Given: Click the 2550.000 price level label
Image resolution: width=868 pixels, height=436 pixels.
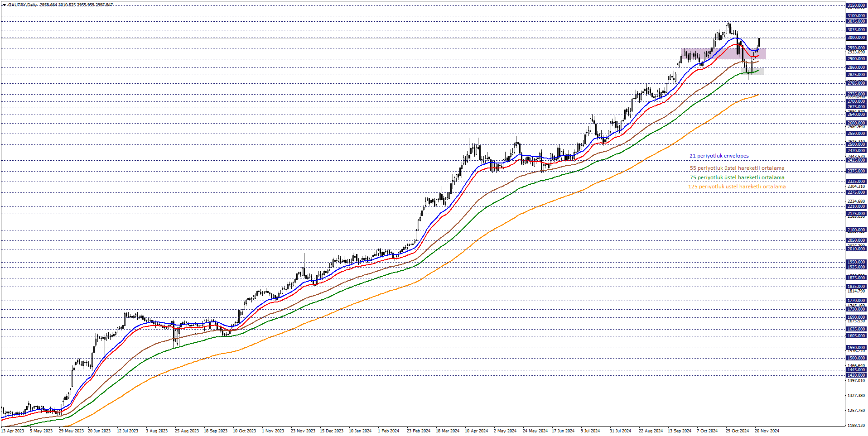Looking at the screenshot, I should 856,134.
